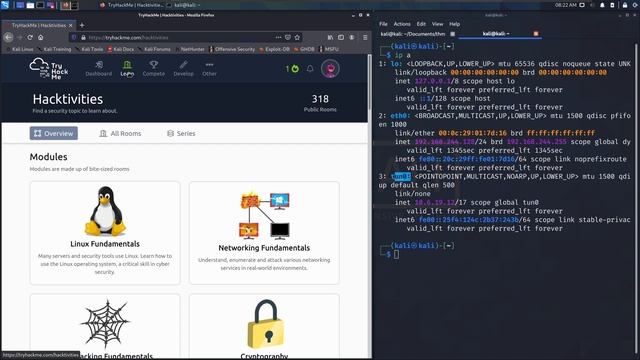
Task: Open the terminal Edit menu
Action: pyautogui.click(x=421, y=24)
